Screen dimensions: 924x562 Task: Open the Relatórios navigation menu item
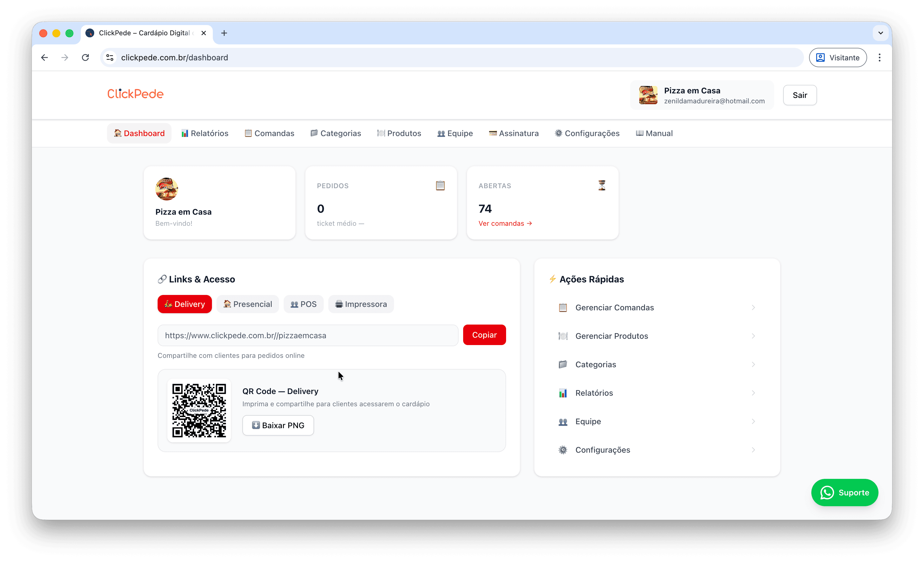pyautogui.click(x=205, y=133)
